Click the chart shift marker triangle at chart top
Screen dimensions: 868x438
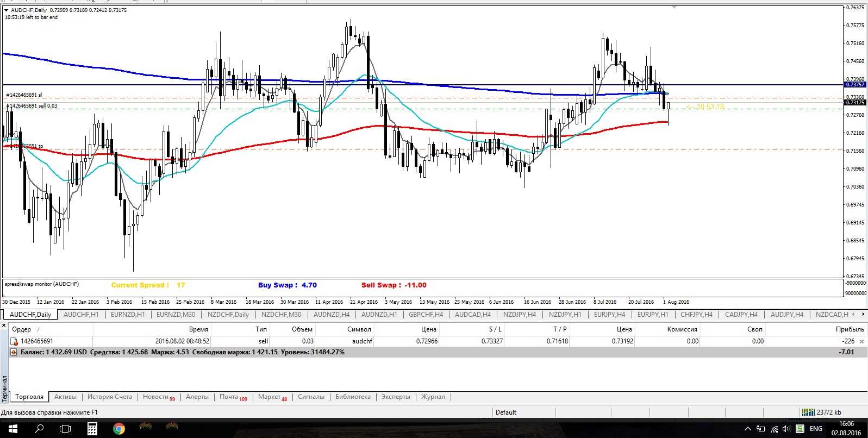(674, 8)
